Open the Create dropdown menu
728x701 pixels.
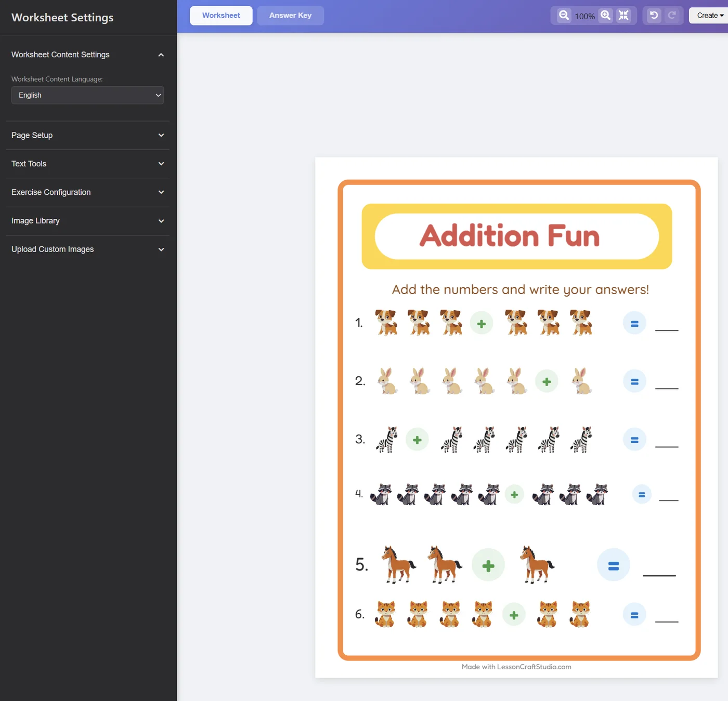point(709,16)
